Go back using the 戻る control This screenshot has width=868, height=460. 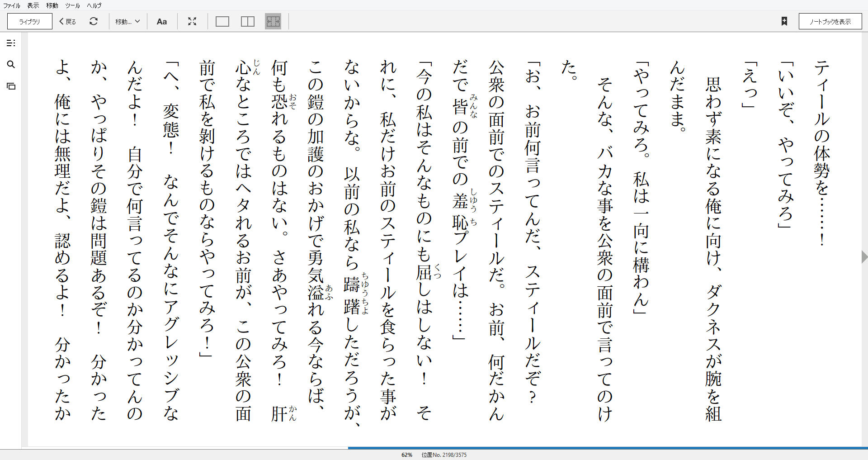66,21
